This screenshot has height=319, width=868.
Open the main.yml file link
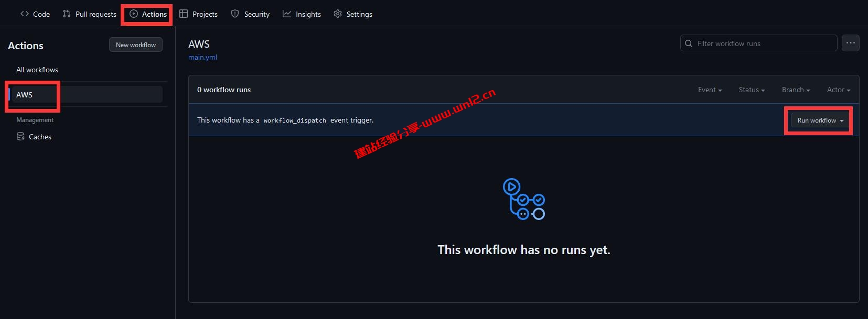pyautogui.click(x=202, y=58)
